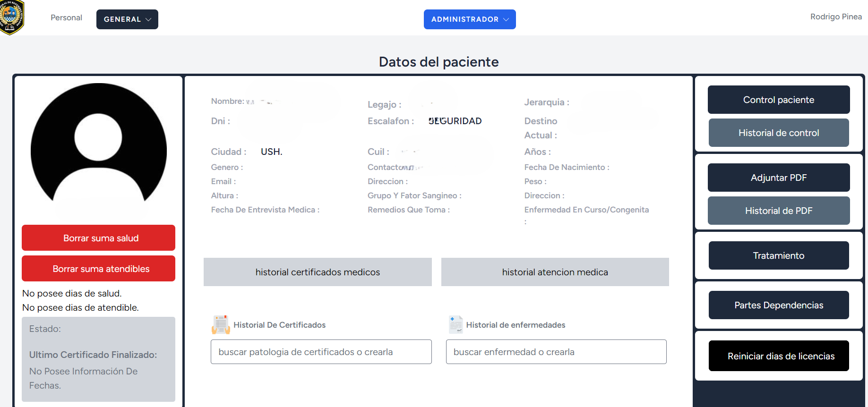Click the Rodrigo Pinea user name
The image size is (868, 407).
pyautogui.click(x=835, y=17)
